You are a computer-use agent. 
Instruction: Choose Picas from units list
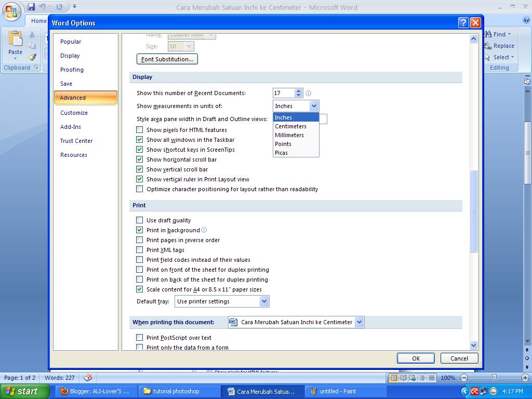pyautogui.click(x=296, y=153)
